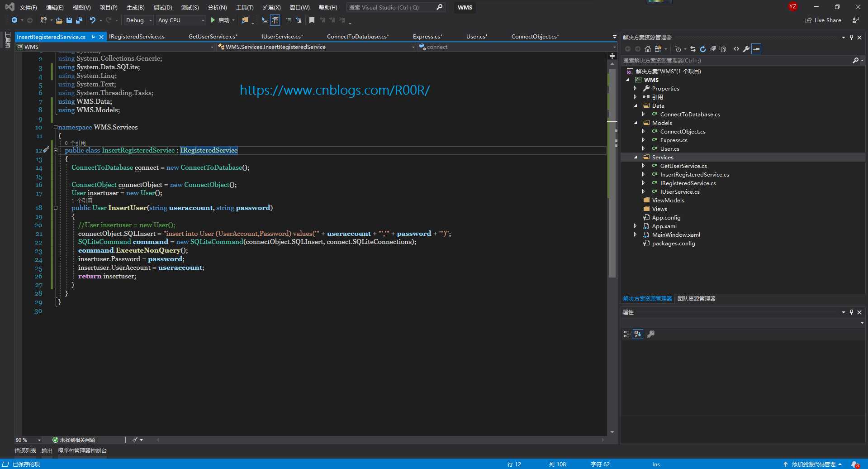
Task: Open the WMS project scope dropdown
Action: coord(115,47)
